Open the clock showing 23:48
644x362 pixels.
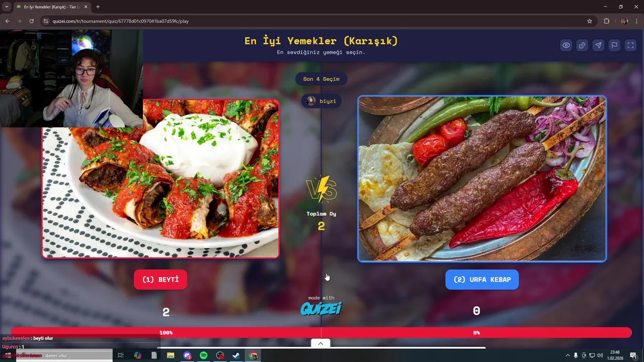pyautogui.click(x=615, y=355)
